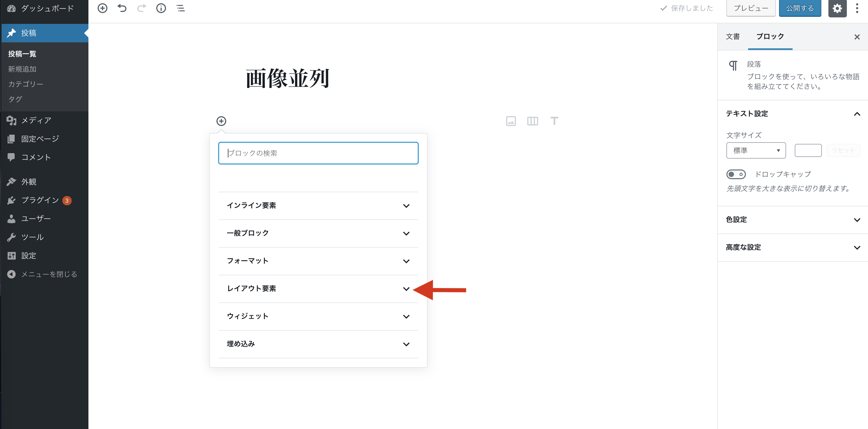Expand the 色設定 panel
Image resolution: width=868 pixels, height=429 pixels.
coord(792,220)
